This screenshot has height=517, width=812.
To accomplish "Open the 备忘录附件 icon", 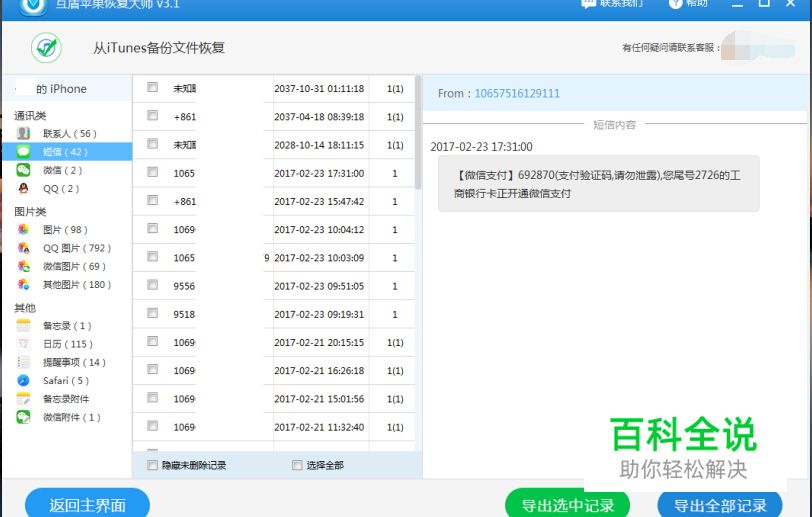I will point(23,398).
